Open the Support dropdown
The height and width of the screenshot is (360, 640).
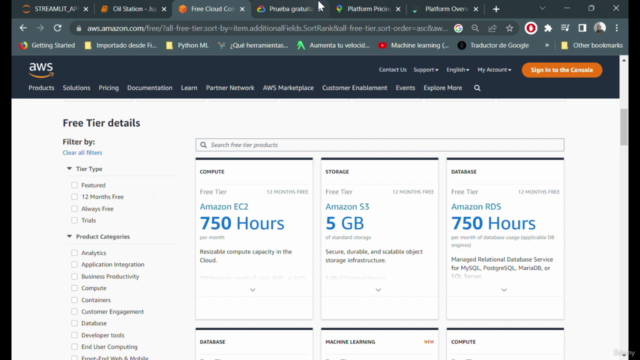[426, 70]
